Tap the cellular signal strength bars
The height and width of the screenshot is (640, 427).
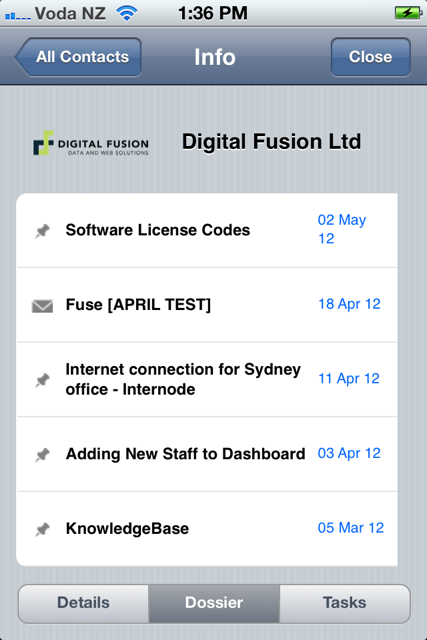click(18, 16)
